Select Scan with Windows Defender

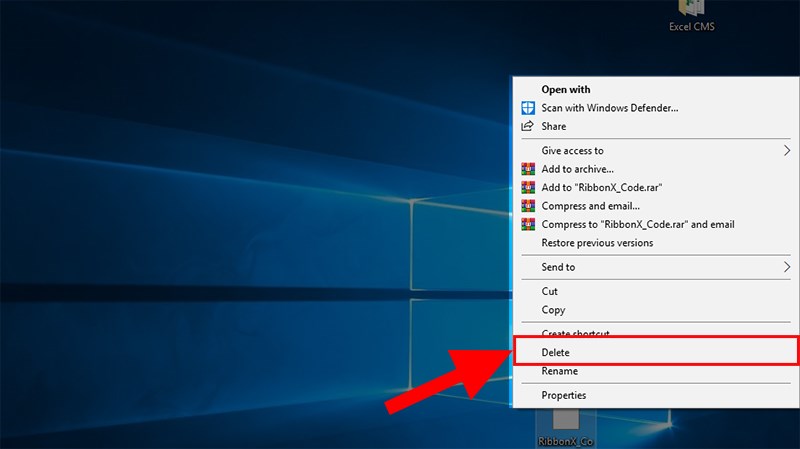[x=656, y=108]
